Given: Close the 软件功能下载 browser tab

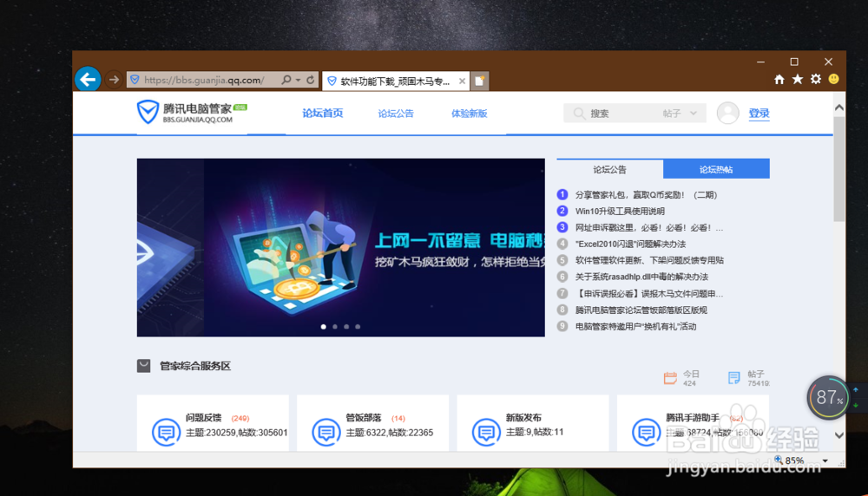Looking at the screenshot, I should tap(462, 82).
